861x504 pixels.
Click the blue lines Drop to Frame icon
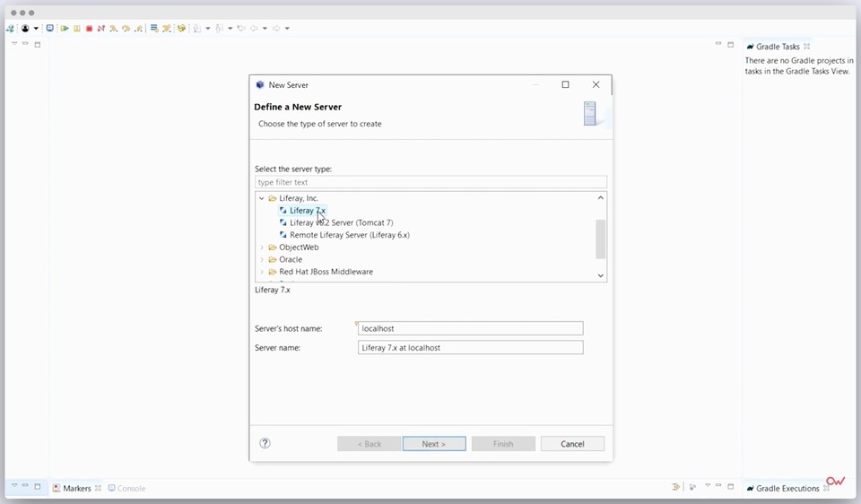pyautogui.click(x=154, y=28)
